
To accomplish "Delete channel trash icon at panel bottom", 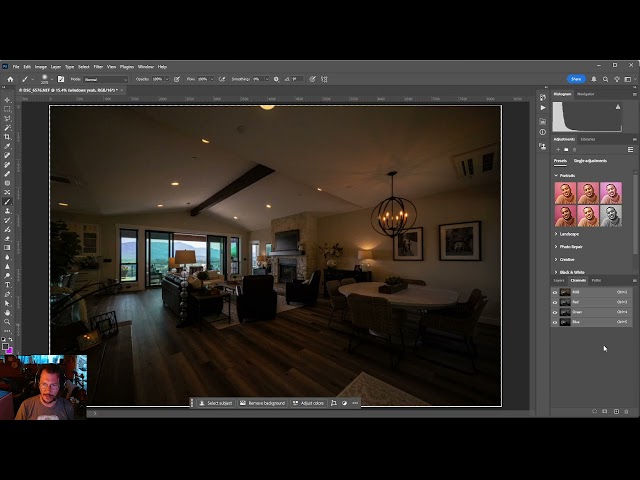I will tap(627, 411).
